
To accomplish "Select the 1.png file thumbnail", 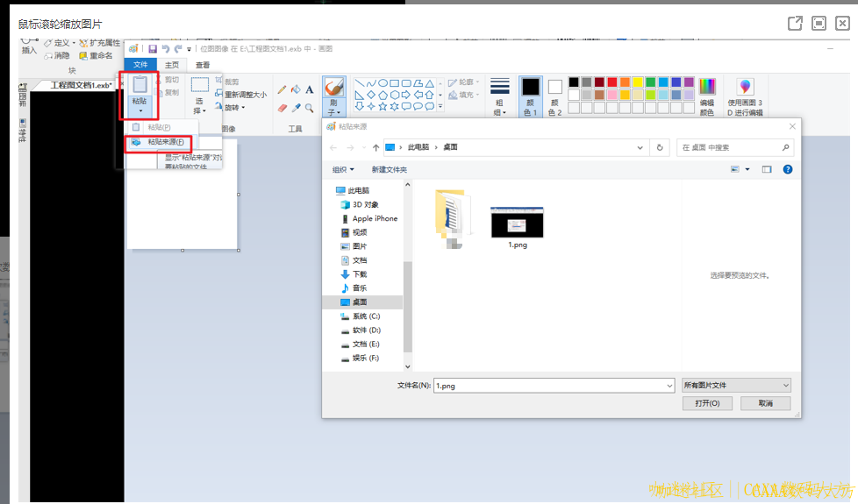I will click(517, 224).
